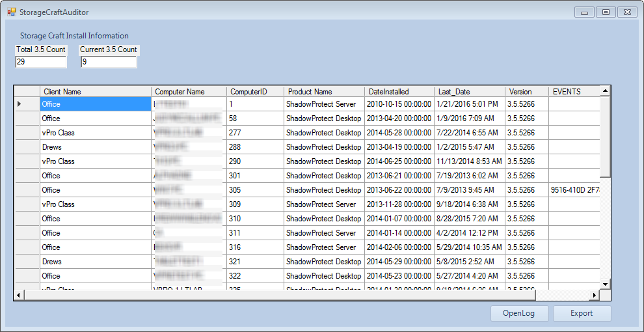Select Last_Date cell '5/29/2014 10:35 AM'
Viewport: 644px width, 332px height.
(x=470, y=247)
